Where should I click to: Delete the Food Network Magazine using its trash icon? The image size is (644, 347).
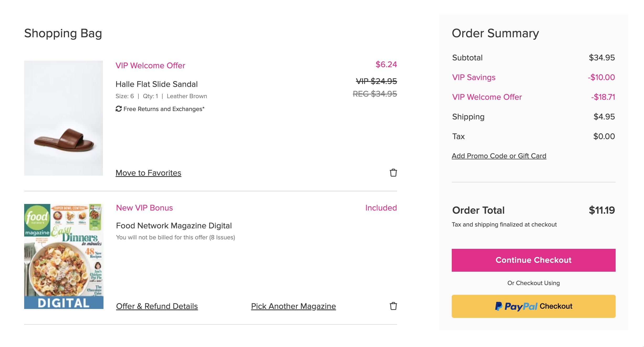393,306
